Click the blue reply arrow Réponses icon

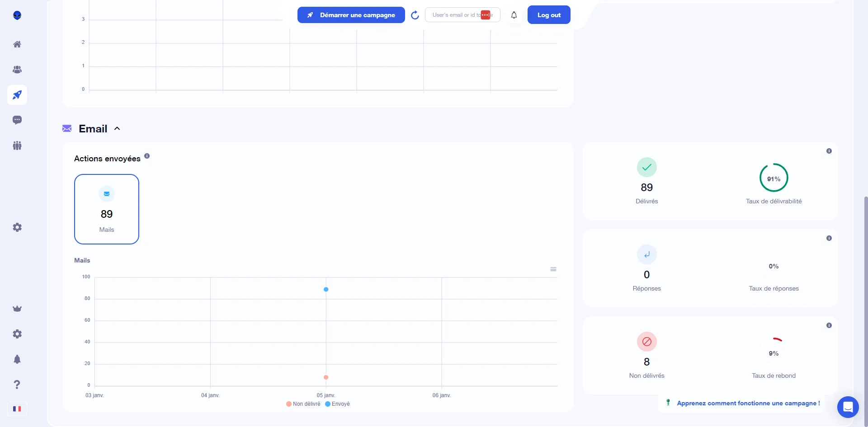tap(647, 254)
